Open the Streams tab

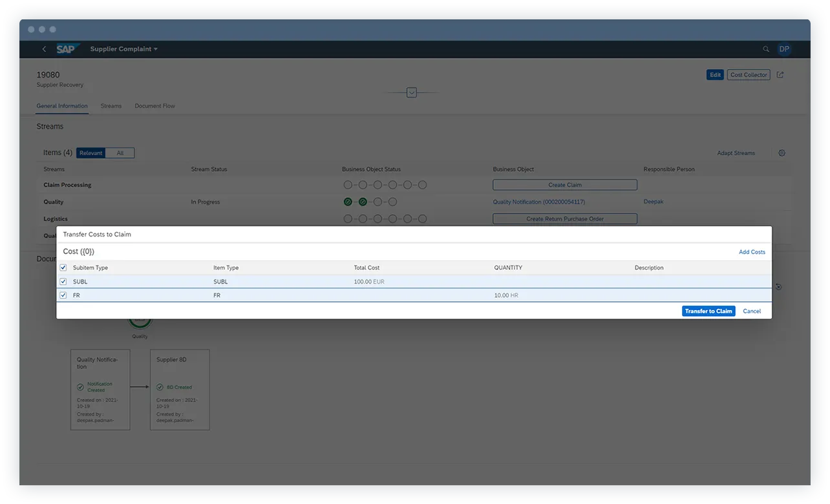point(111,106)
